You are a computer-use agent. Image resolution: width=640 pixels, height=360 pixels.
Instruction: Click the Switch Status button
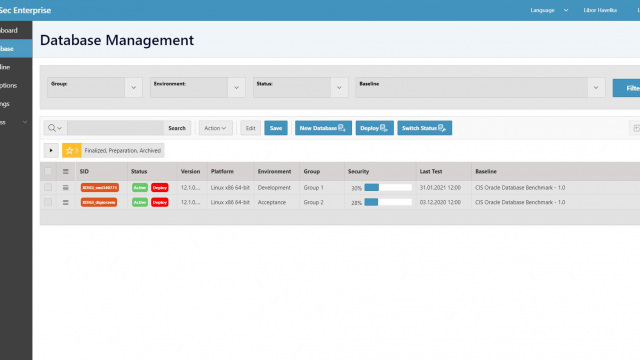[x=424, y=128]
